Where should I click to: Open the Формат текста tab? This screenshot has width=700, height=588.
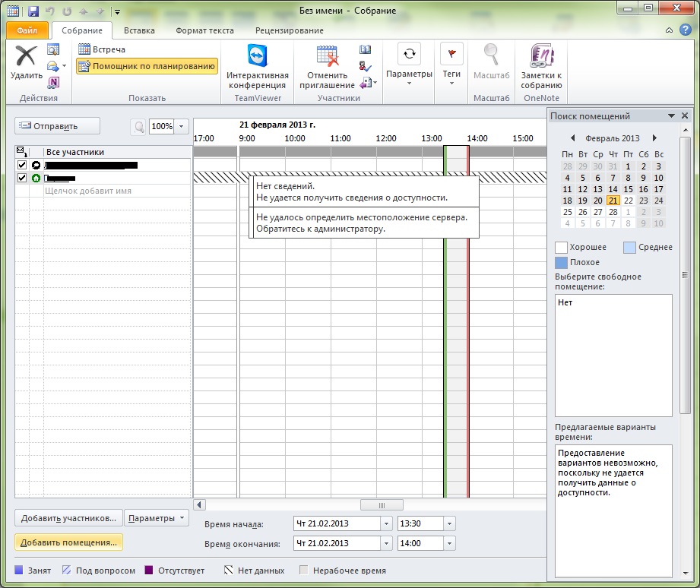204,30
